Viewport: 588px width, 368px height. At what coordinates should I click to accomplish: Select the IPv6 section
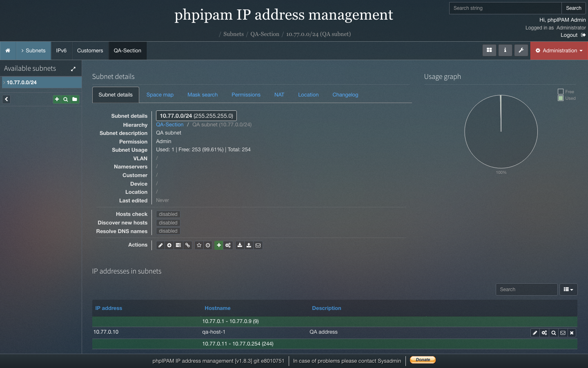click(x=61, y=51)
